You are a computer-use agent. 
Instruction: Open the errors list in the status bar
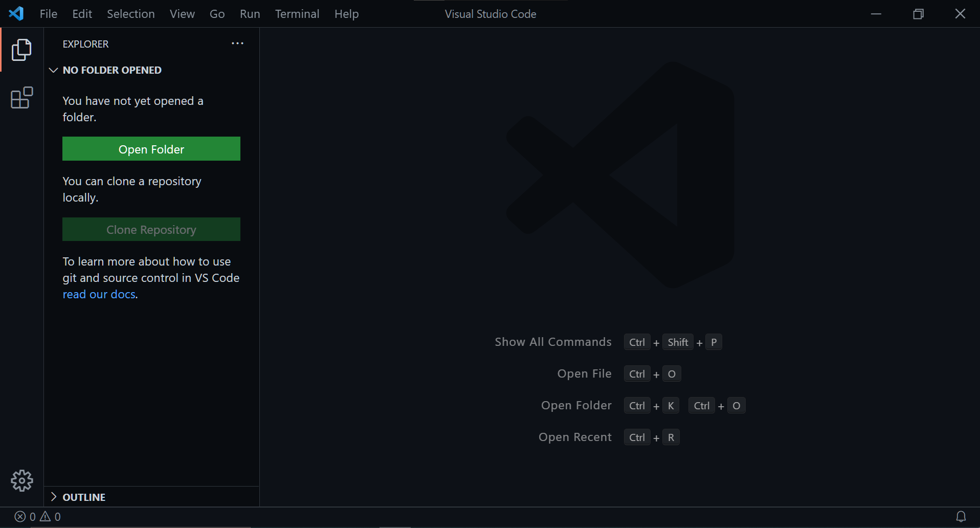pyautogui.click(x=26, y=516)
